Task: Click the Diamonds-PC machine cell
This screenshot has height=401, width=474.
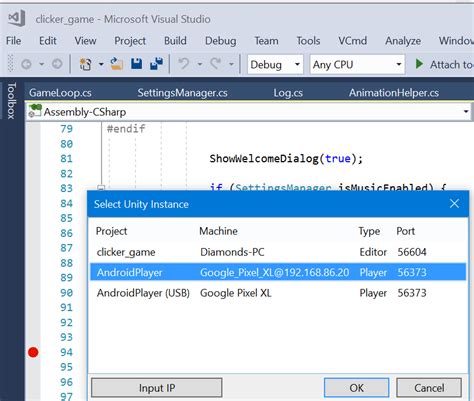Action: 232,252
